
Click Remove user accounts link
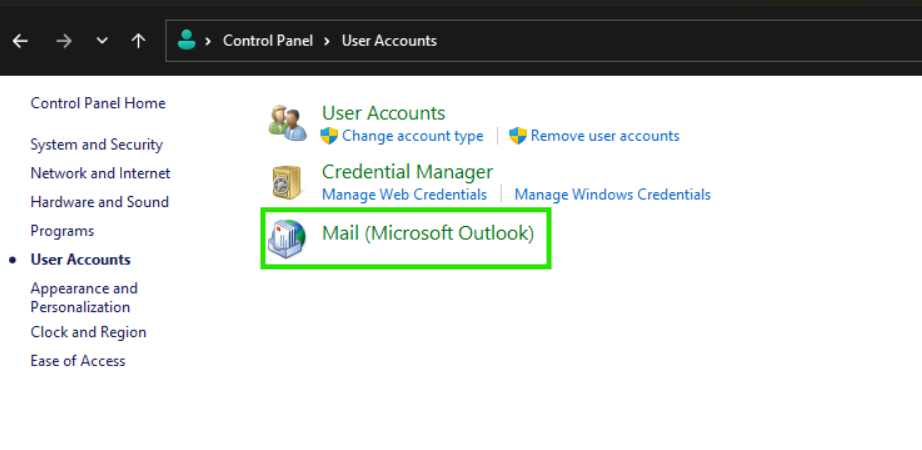tap(605, 136)
